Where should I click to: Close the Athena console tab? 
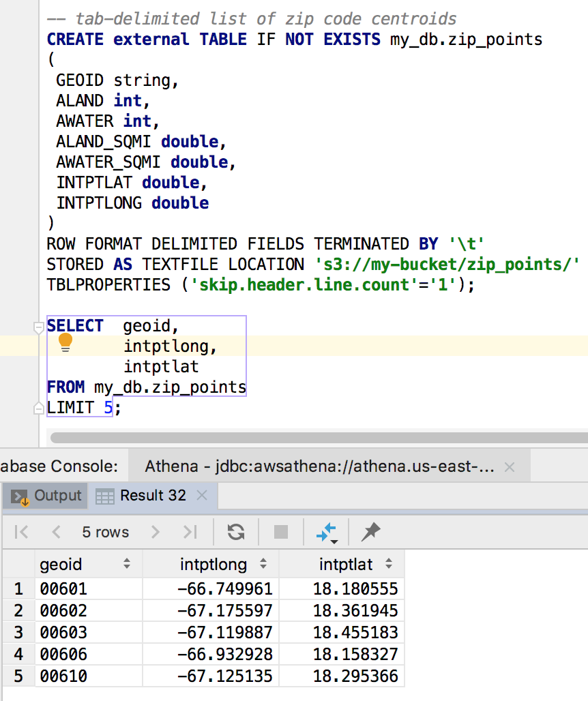[510, 467]
